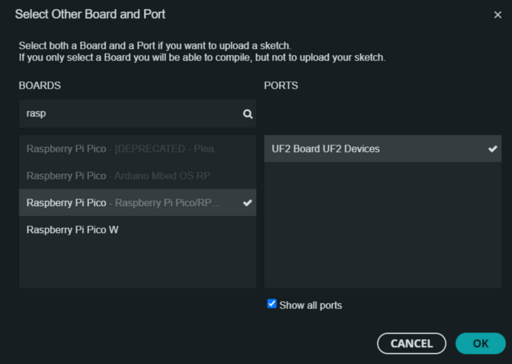Image resolution: width=512 pixels, height=364 pixels.
Task: Confirm selection with the OK button
Action: (x=480, y=343)
